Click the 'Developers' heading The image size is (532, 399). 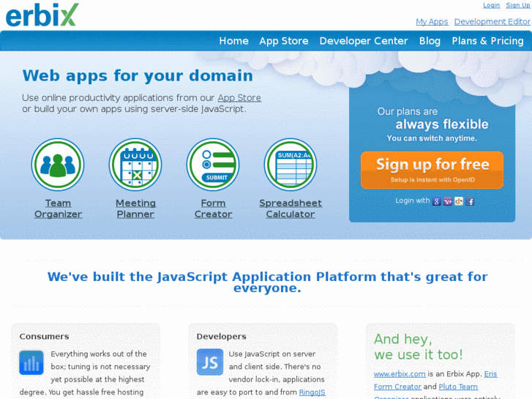tap(221, 337)
